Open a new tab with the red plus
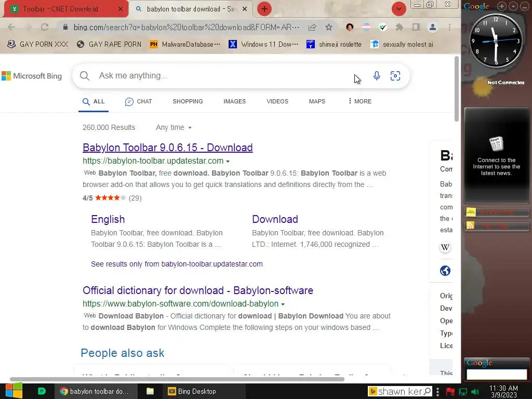Image resolution: width=532 pixels, height=399 pixels. click(264, 9)
